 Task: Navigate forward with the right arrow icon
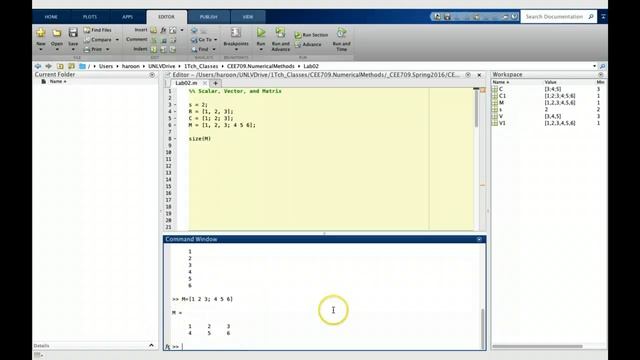48,66
